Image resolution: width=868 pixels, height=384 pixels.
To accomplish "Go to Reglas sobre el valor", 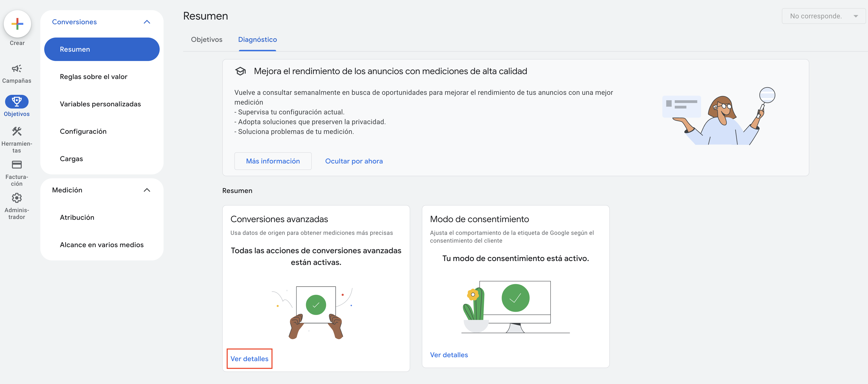I will pyautogui.click(x=94, y=77).
